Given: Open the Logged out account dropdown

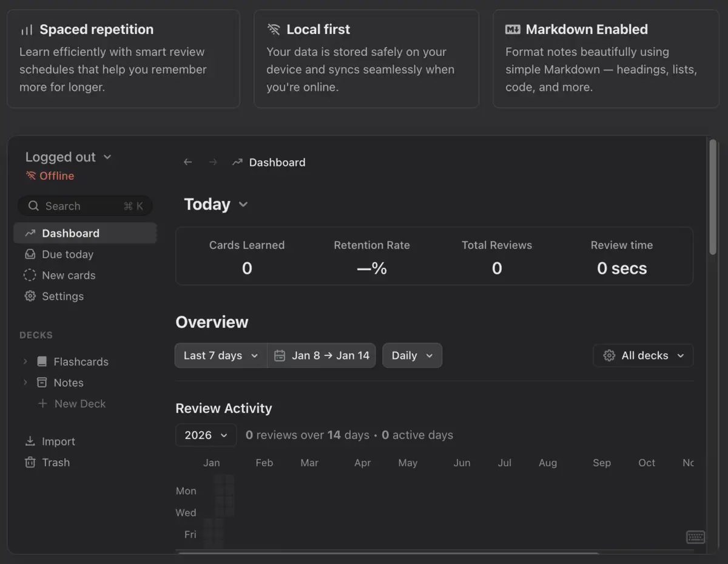Looking at the screenshot, I should [x=69, y=157].
